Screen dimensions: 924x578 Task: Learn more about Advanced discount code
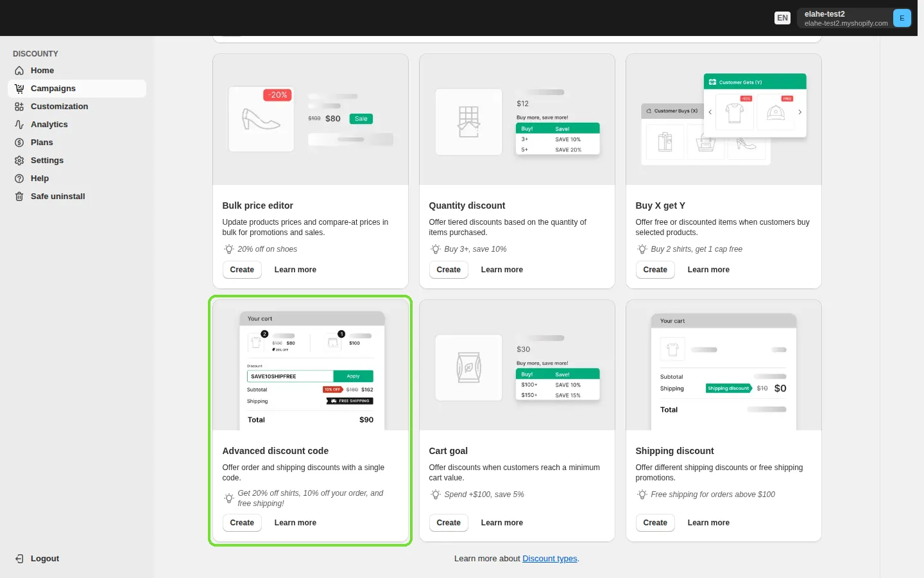coord(295,523)
